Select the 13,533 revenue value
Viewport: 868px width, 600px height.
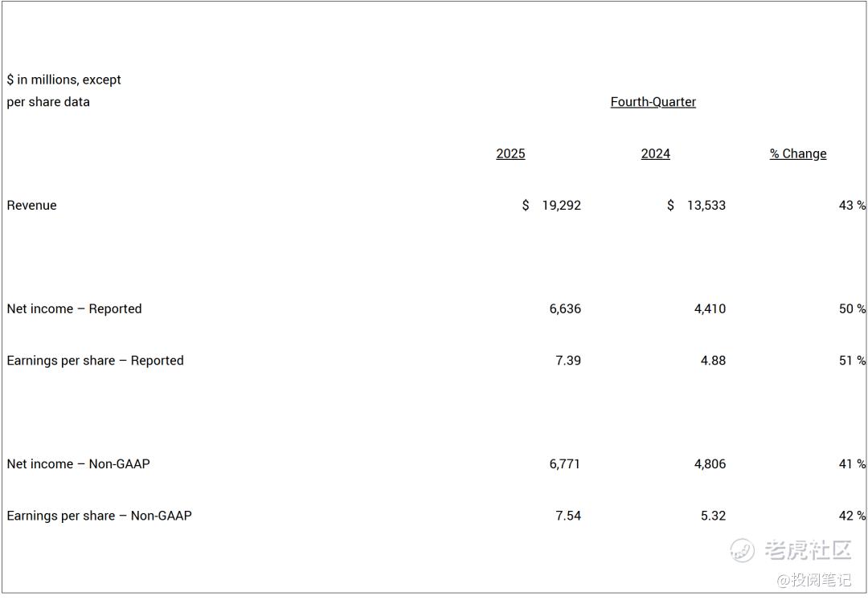[x=706, y=205]
